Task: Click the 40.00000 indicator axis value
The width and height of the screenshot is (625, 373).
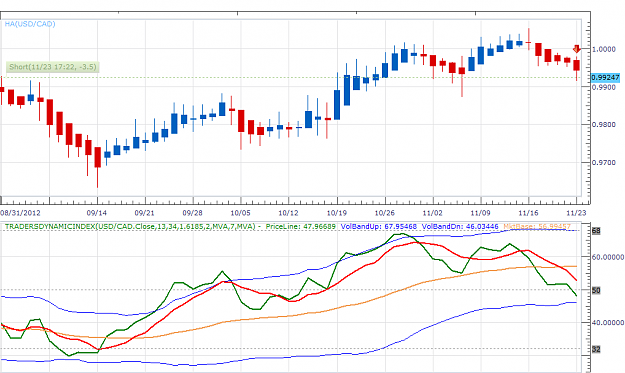Action: 608,322
